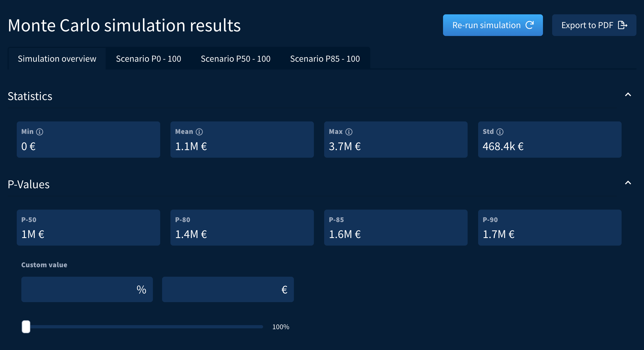Switch to Scenario P50 - 100 tab

[x=235, y=59]
